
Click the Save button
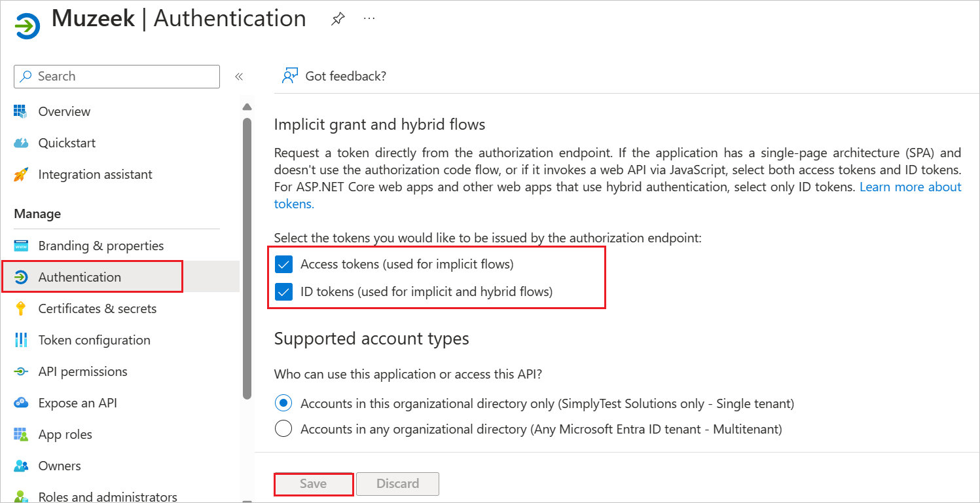coord(313,484)
